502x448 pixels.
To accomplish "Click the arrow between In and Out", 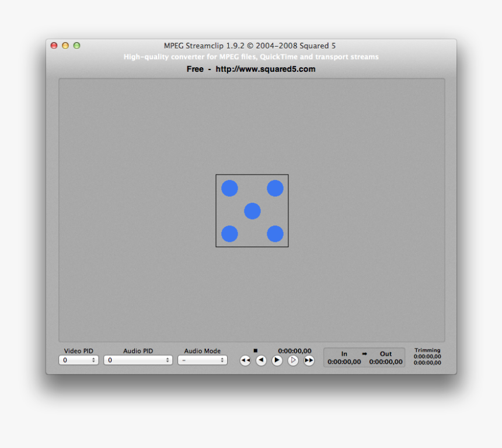I will pyautogui.click(x=365, y=354).
